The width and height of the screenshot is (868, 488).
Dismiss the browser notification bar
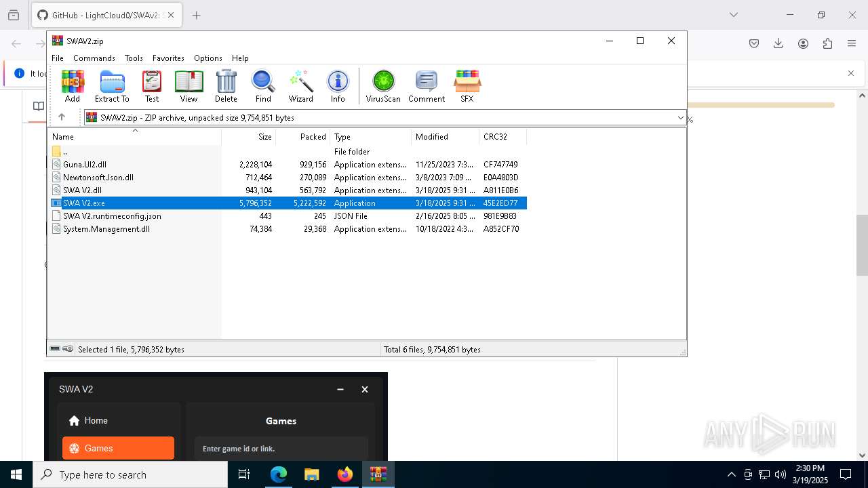(851, 73)
